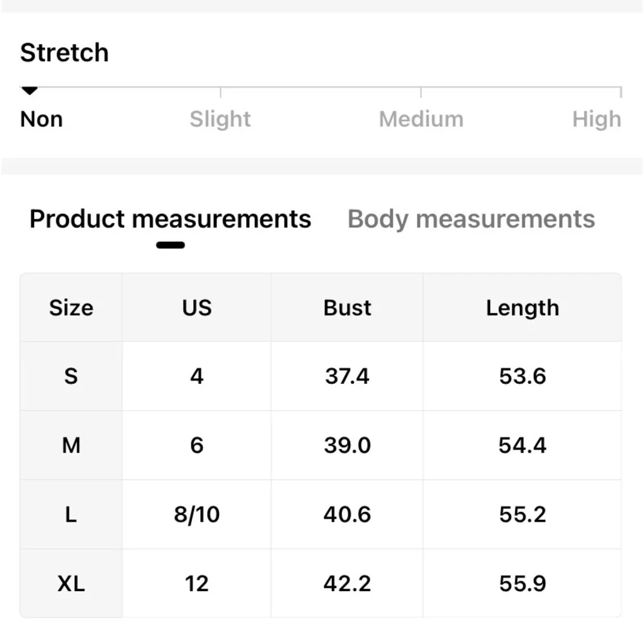Select the High stretch label
This screenshot has width=644, height=644.
tap(596, 119)
